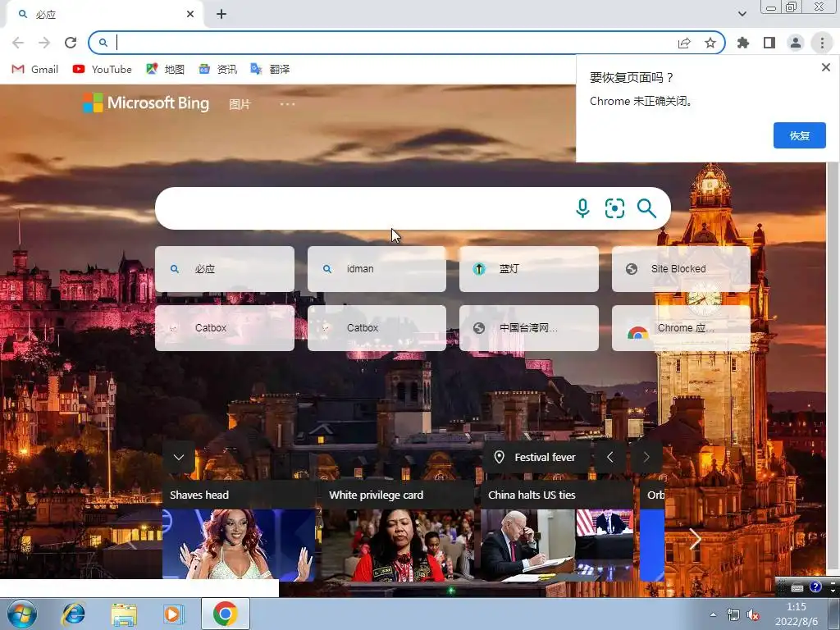Open Windows Explorer from taskbar
Screen dimensions: 840x630
click(123, 614)
